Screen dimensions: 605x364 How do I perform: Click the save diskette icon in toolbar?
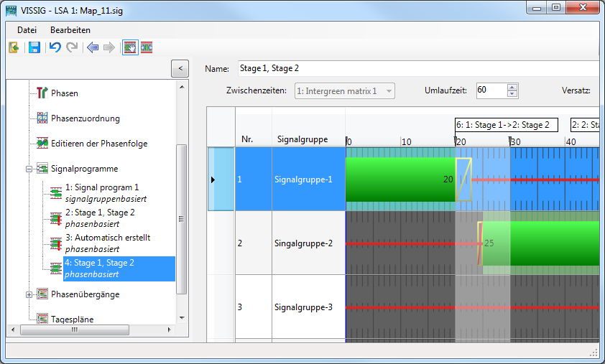[x=34, y=47]
